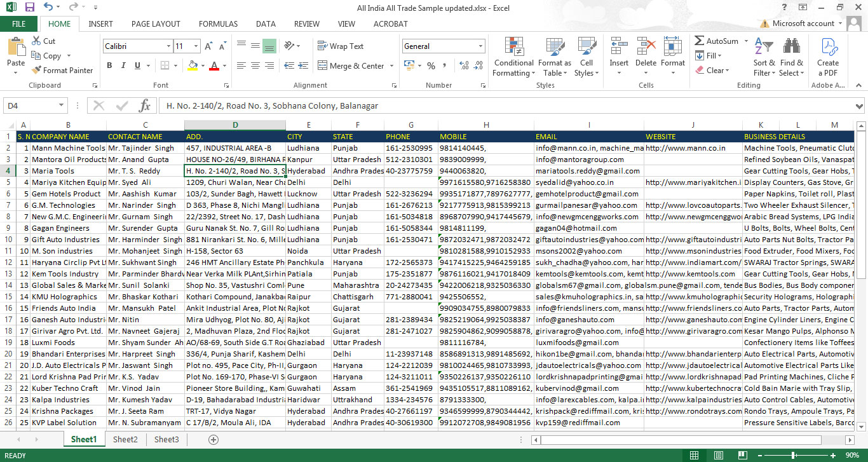
Task: Open the General number format dropdown
Action: pyautogui.click(x=480, y=46)
